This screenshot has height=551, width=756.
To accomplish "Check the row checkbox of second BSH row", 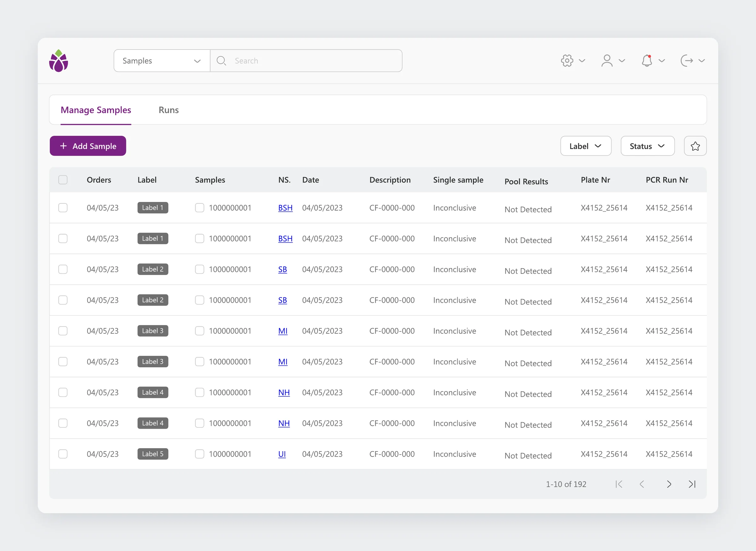I will coord(63,238).
